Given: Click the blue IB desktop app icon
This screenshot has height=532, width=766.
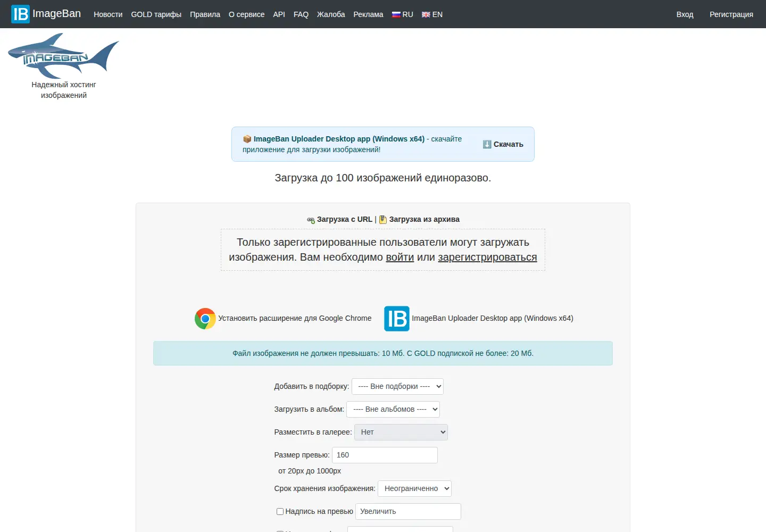Looking at the screenshot, I should click(x=397, y=319).
